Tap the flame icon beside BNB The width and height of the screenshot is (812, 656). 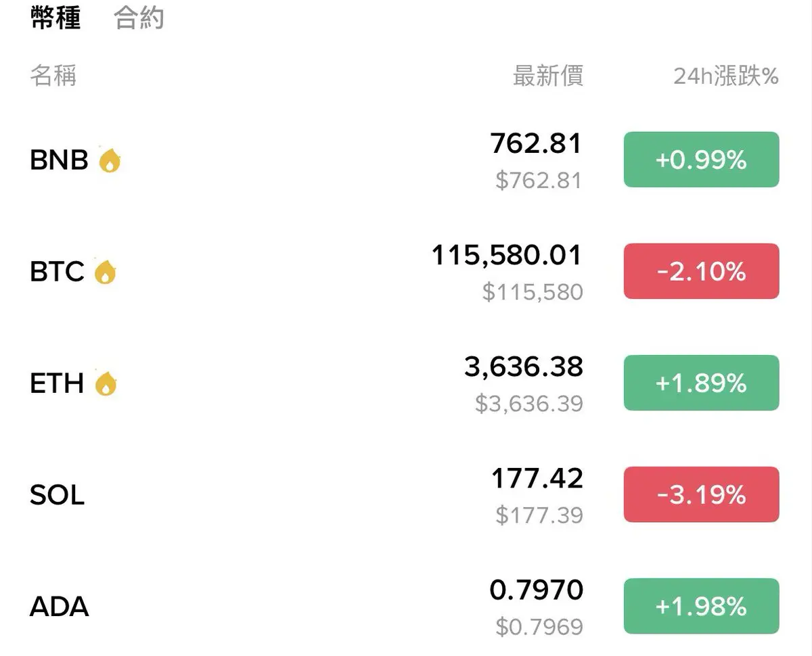tap(110, 160)
